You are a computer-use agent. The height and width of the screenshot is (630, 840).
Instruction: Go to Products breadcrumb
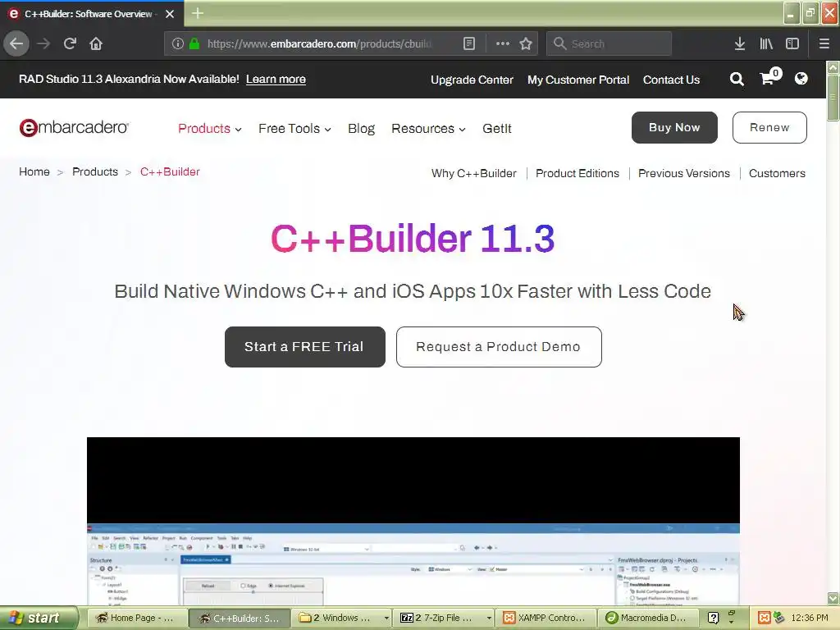(x=95, y=172)
